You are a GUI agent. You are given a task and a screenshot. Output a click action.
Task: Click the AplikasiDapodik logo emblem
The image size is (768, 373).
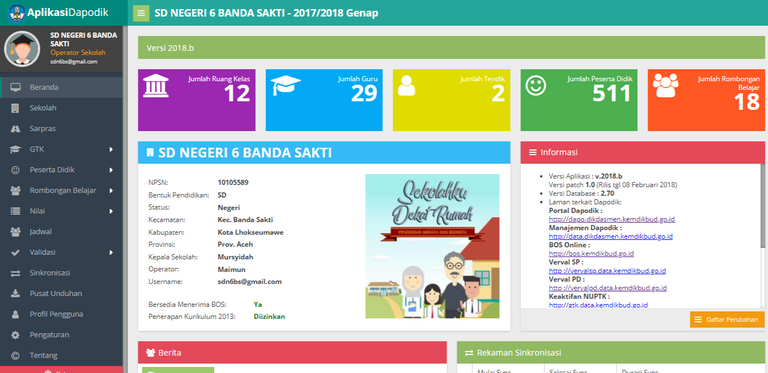[x=17, y=13]
